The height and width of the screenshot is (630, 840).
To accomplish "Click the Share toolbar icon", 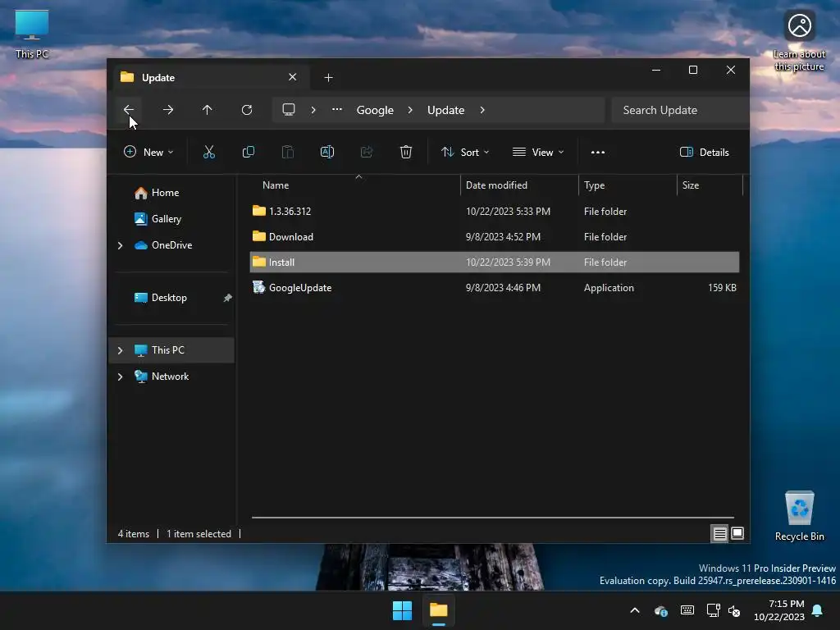I will click(367, 152).
